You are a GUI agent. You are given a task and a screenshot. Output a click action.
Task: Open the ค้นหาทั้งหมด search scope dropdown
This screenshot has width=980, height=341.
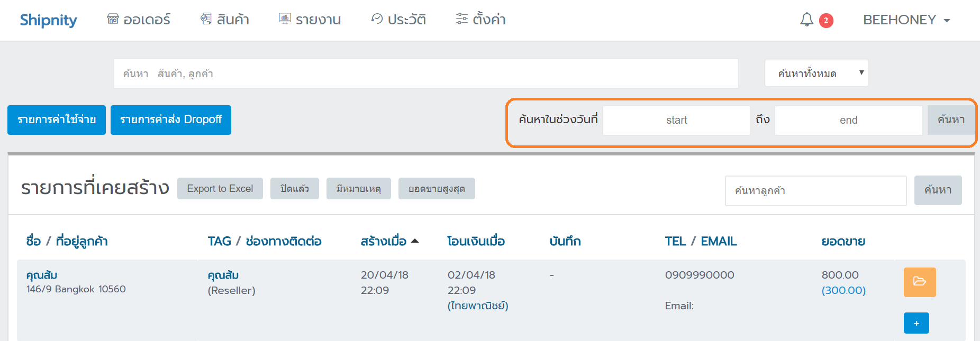pyautogui.click(x=816, y=73)
